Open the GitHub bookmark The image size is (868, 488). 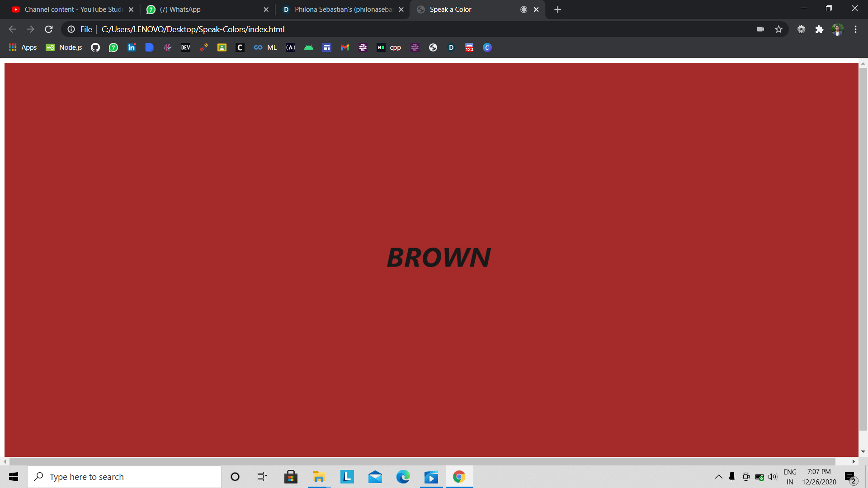pyautogui.click(x=95, y=47)
